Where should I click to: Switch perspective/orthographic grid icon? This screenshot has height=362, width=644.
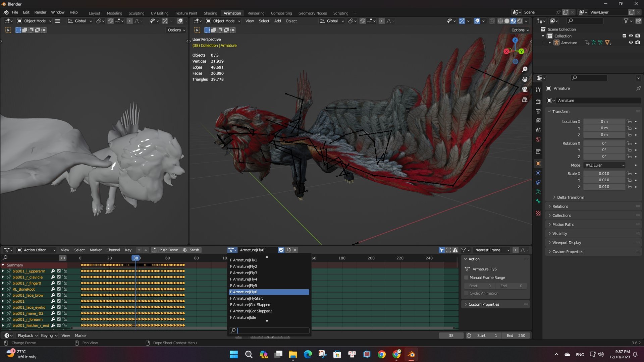click(x=525, y=100)
